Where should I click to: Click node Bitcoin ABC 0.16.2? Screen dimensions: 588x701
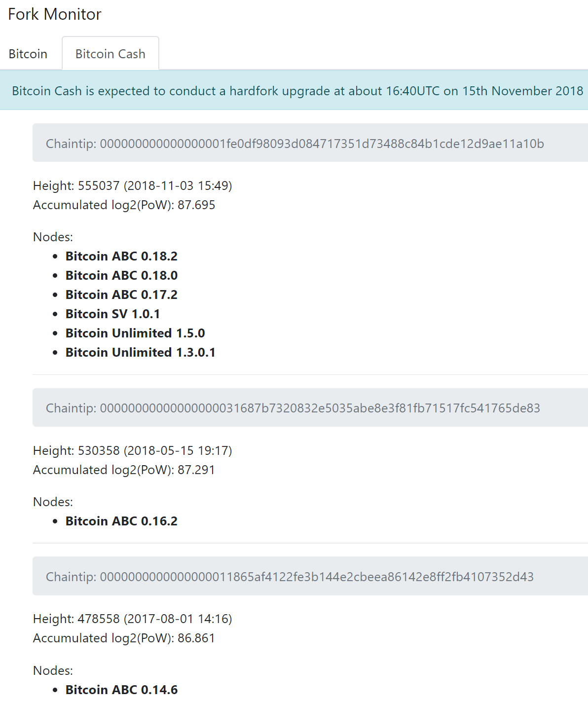click(x=121, y=521)
